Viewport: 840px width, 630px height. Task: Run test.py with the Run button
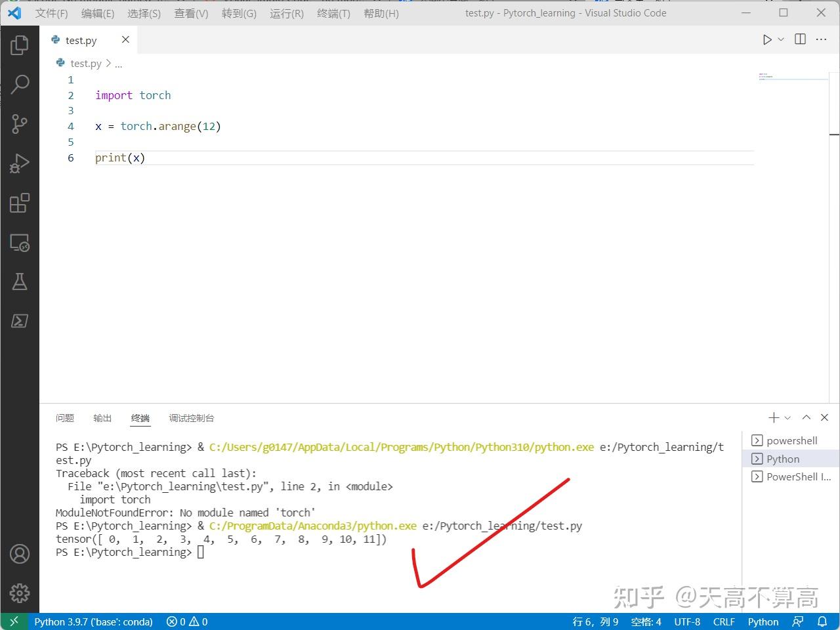coord(766,39)
